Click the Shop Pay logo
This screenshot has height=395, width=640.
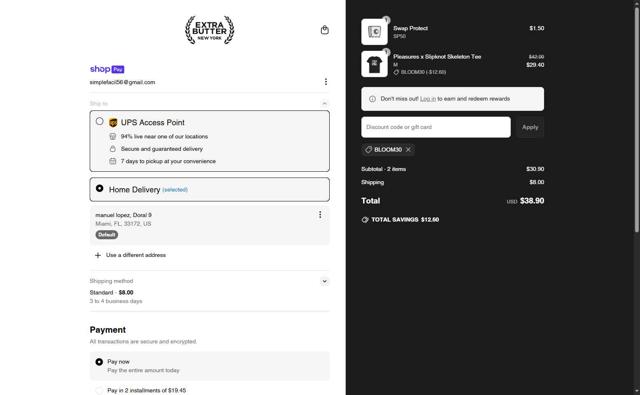coord(107,69)
